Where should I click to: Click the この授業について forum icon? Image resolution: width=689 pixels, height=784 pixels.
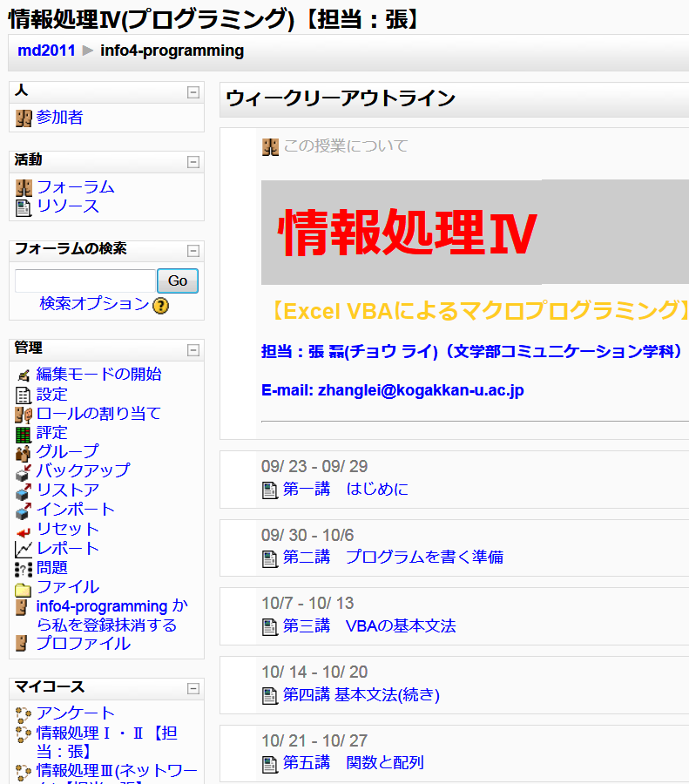(x=270, y=147)
